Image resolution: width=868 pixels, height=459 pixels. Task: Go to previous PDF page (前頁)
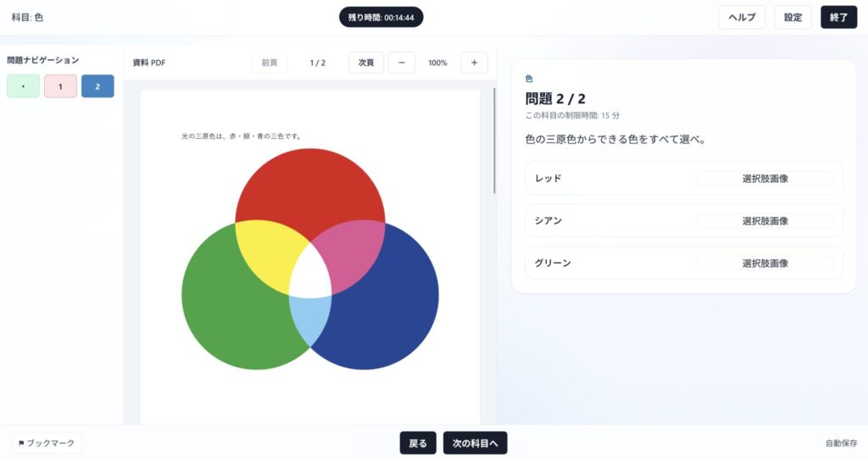coord(270,63)
